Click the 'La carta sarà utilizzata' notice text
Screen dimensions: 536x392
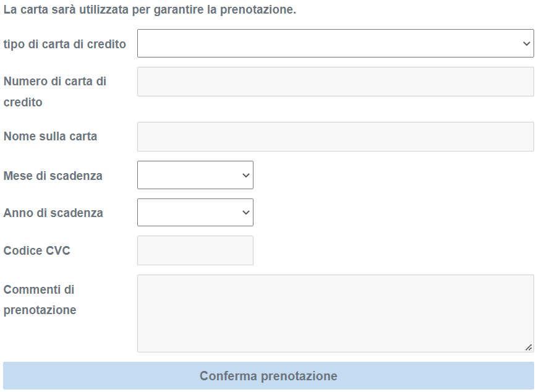point(150,11)
